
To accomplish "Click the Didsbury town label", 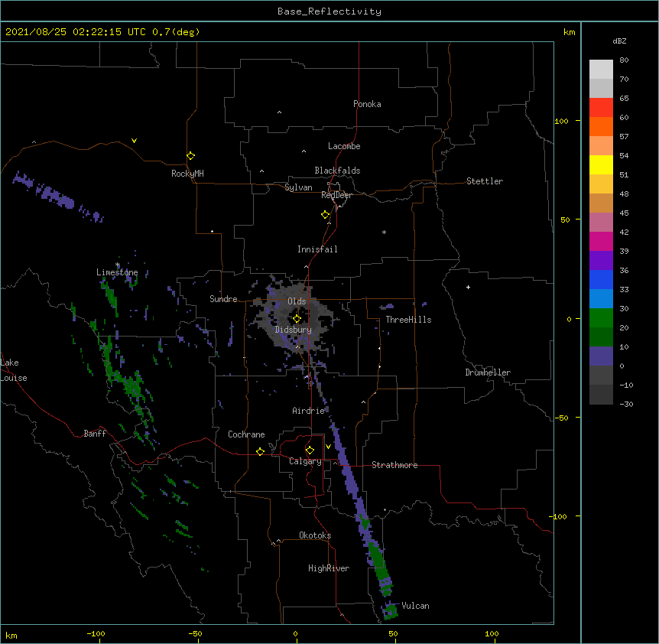I will click(294, 330).
